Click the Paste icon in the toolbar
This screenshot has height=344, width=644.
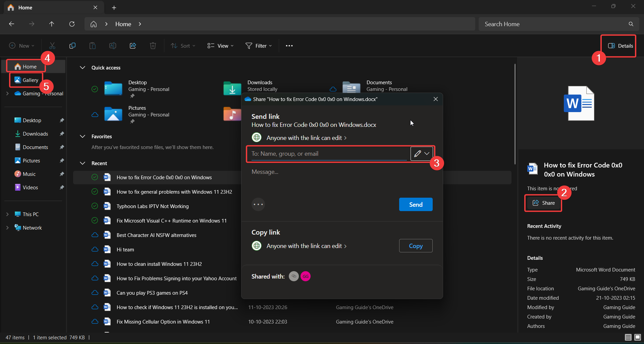(x=93, y=46)
